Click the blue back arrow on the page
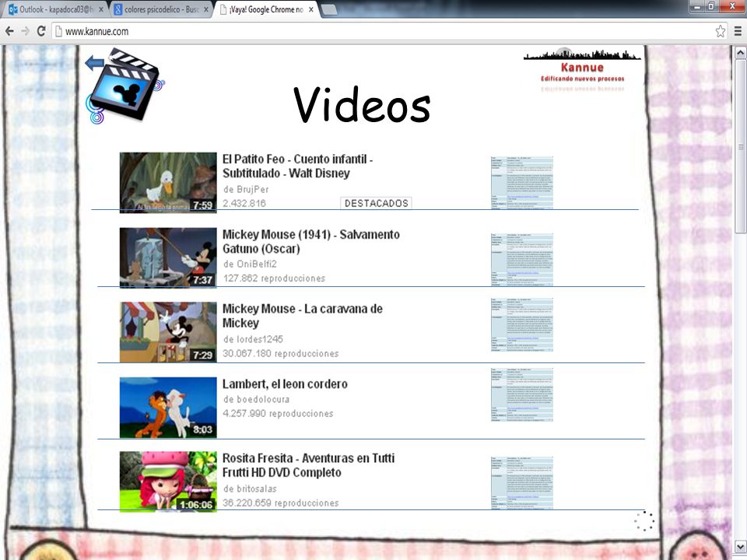This screenshot has width=747, height=560. point(95,63)
